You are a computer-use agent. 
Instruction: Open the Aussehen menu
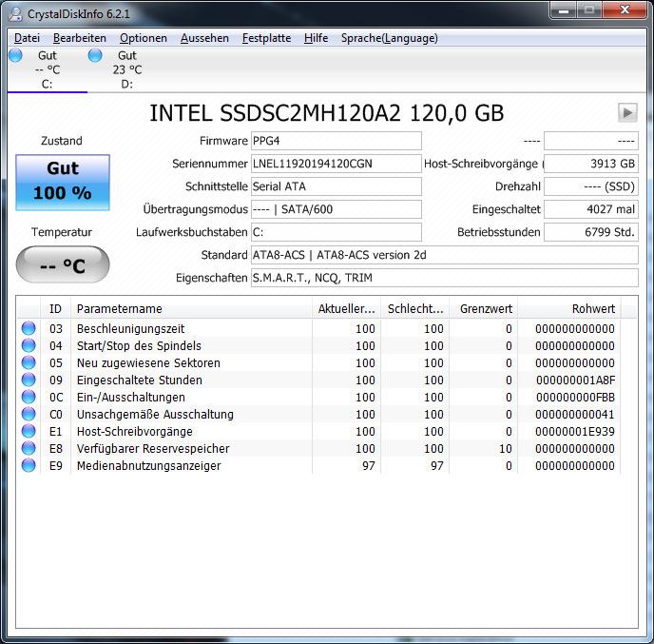pyautogui.click(x=204, y=38)
